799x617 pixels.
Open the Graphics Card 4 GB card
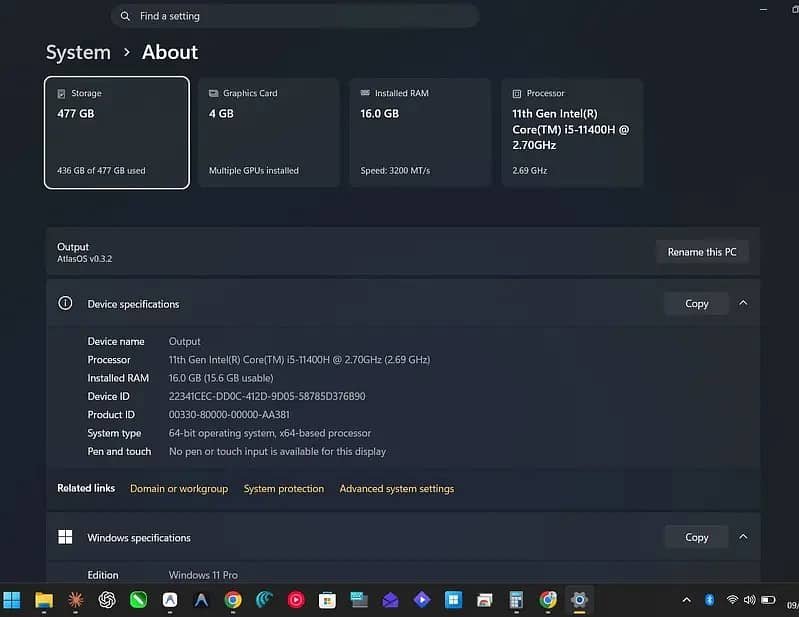(x=269, y=133)
